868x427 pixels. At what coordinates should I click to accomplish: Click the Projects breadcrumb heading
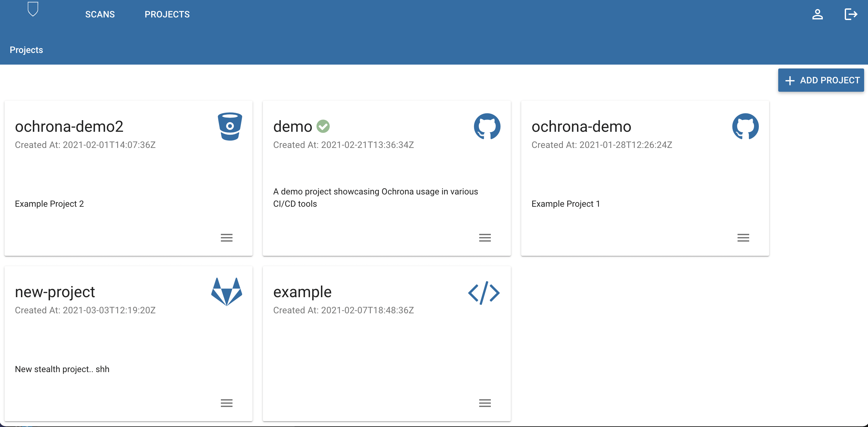pyautogui.click(x=26, y=50)
